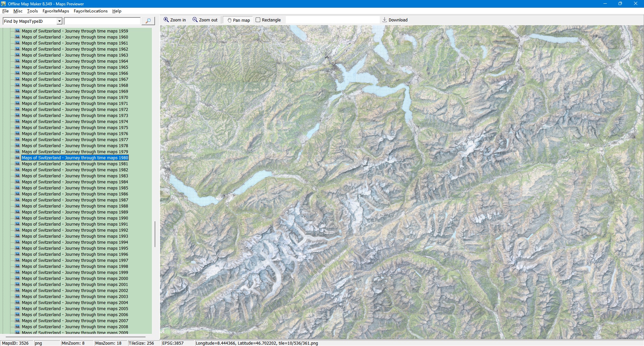Open the File menu
Screen dimensions: 644x346
pyautogui.click(x=5, y=11)
